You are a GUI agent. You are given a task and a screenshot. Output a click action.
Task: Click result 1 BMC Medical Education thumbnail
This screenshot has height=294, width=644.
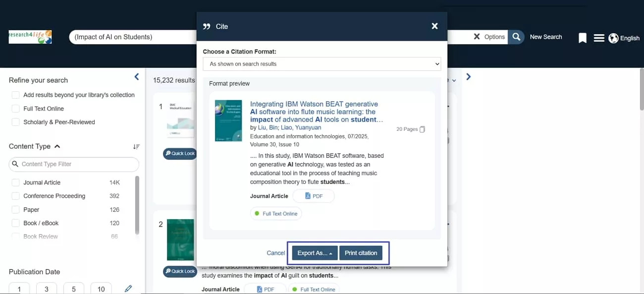181,121
